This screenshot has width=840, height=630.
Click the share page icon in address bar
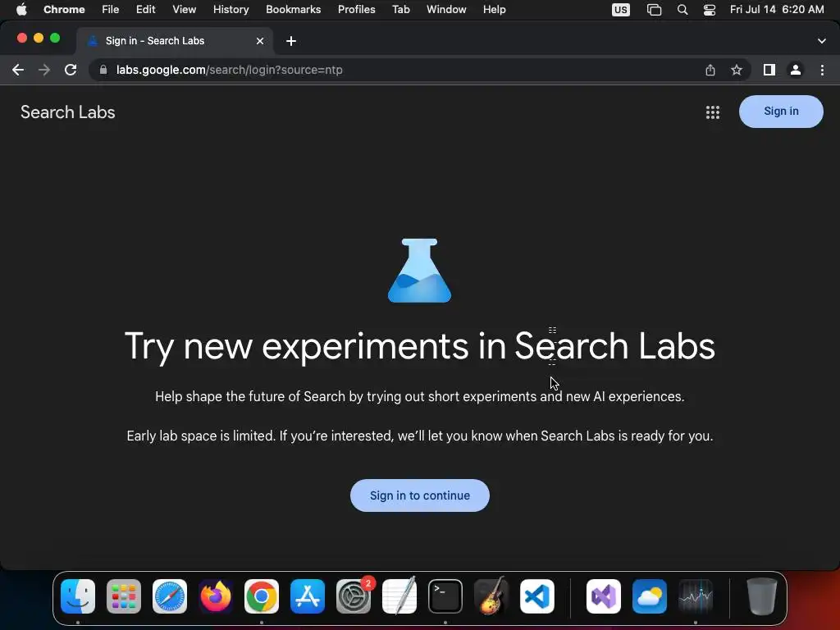pyautogui.click(x=710, y=70)
